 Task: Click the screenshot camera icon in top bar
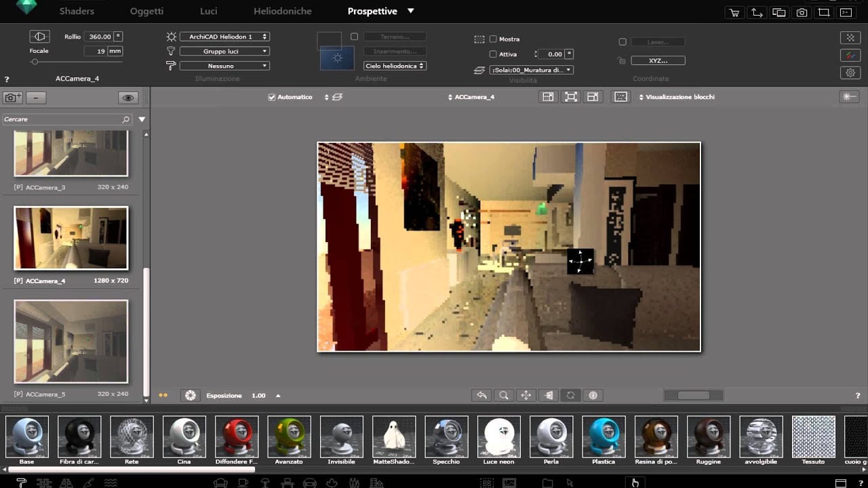tap(802, 12)
